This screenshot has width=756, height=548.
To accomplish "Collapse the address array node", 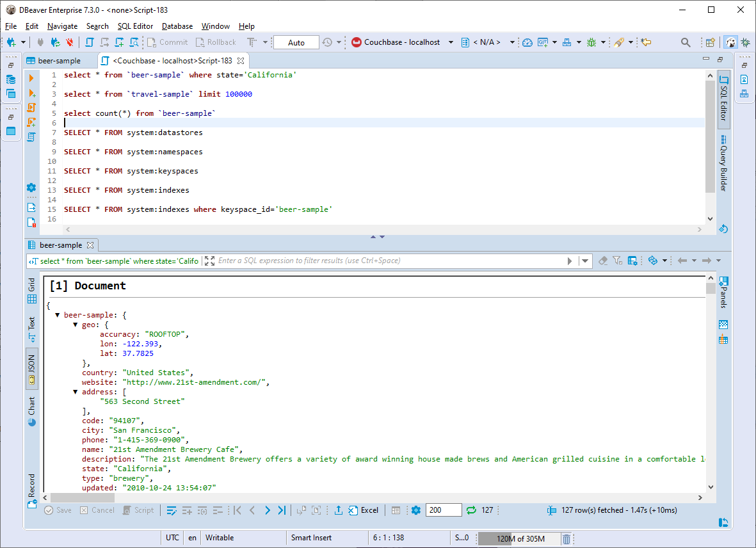I will point(75,392).
